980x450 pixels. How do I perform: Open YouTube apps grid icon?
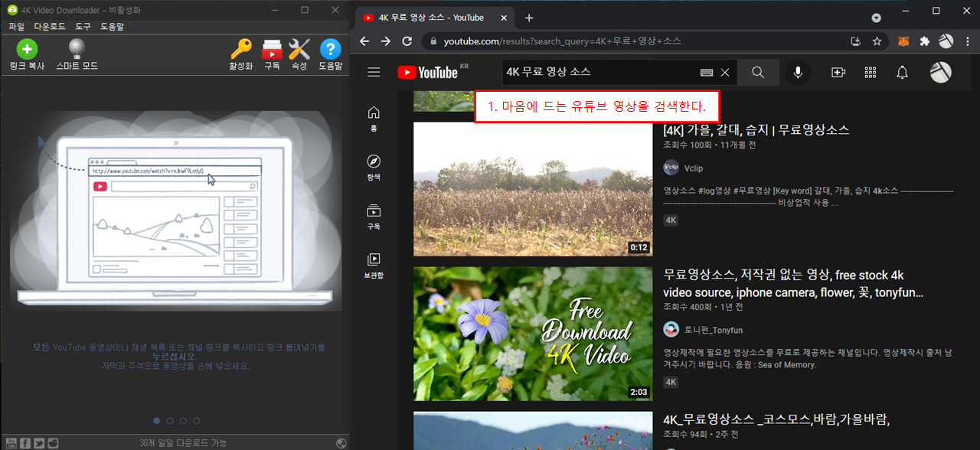coord(871,72)
